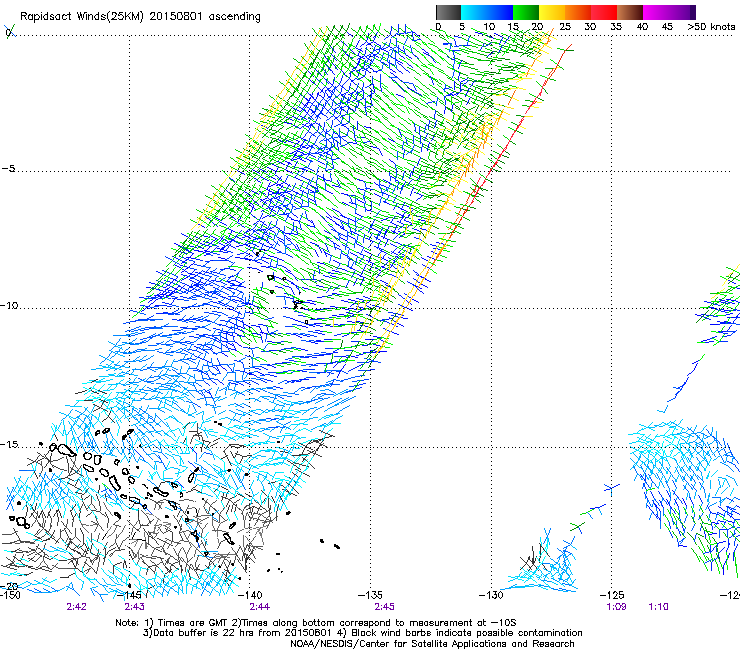This screenshot has width=740, height=650.
Task: Click the magenta-purple 40-50 knots color swatch
Action: click(x=669, y=12)
